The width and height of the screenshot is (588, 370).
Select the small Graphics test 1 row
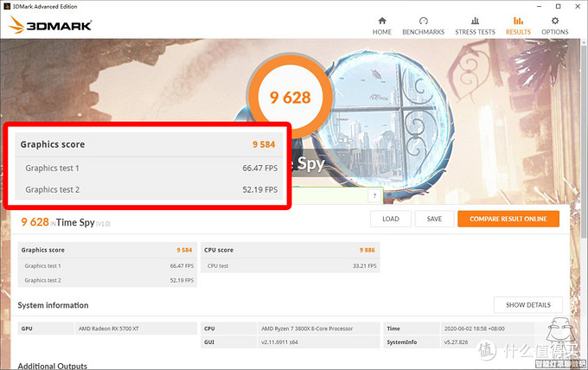pyautogui.click(x=107, y=265)
